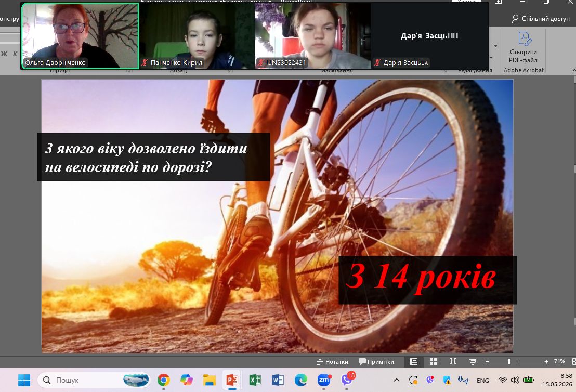Expand hidden system tray icons chevron
This screenshot has height=392, width=576.
point(396,380)
